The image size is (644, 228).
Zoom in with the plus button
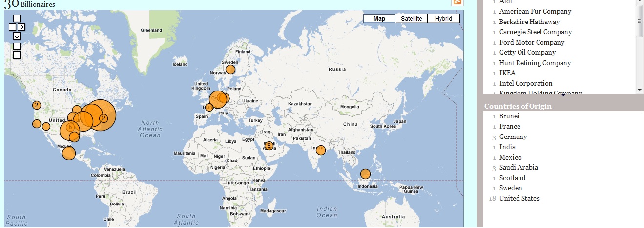coord(17,46)
